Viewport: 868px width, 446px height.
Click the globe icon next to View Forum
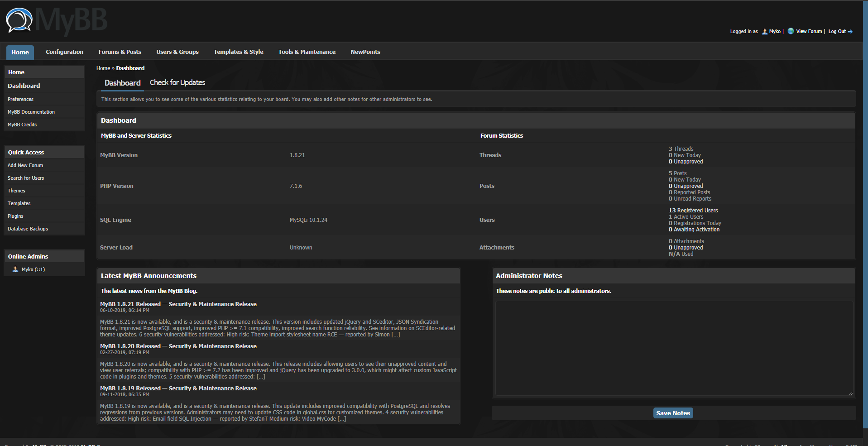coord(791,31)
